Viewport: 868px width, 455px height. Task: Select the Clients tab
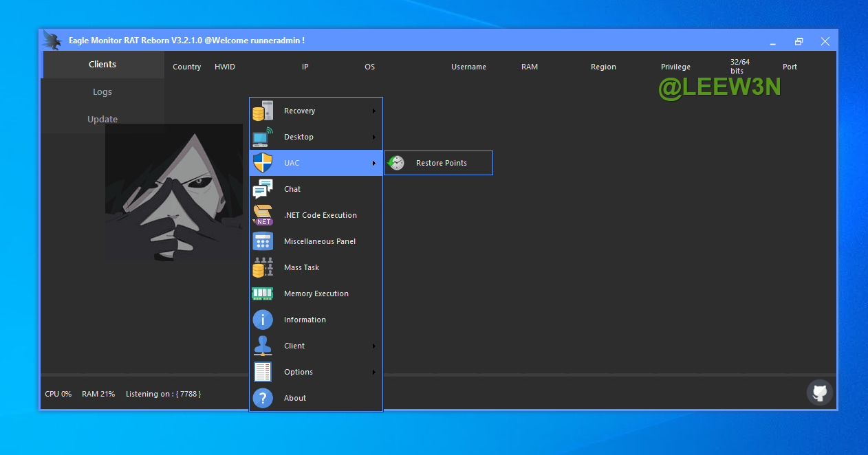tap(102, 65)
